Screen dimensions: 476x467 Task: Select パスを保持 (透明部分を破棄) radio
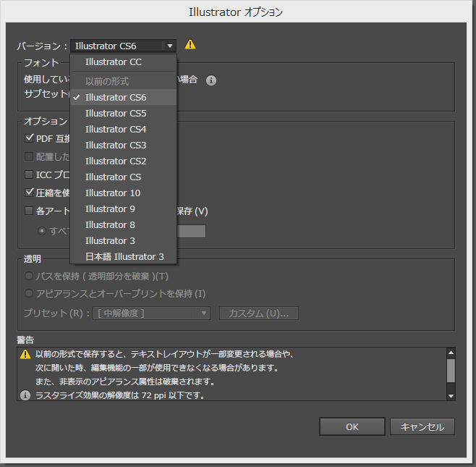tap(29, 276)
